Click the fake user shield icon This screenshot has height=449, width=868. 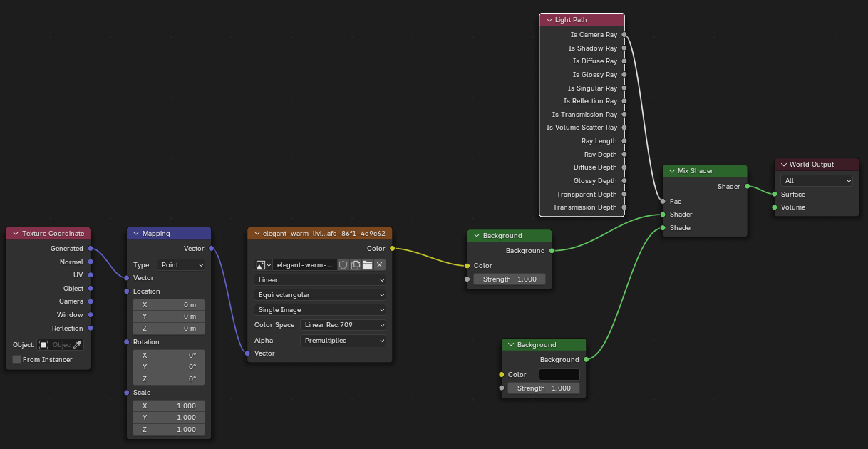(343, 265)
